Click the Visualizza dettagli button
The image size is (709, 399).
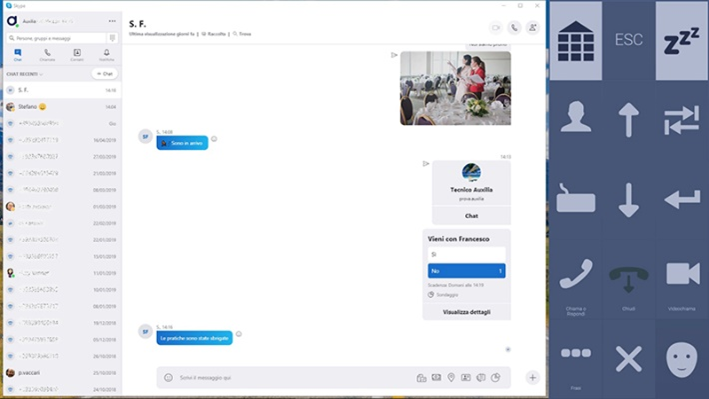466,312
